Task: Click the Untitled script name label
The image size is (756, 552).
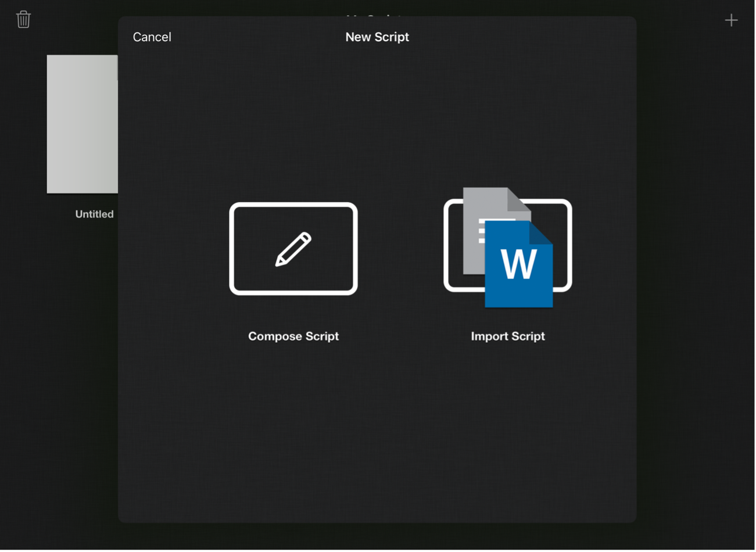Action: 94,214
